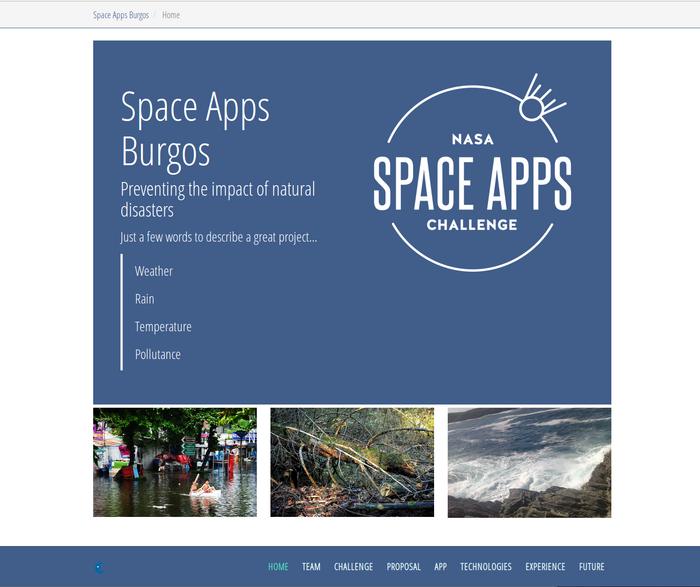Open the fallen forest branches photo

352,462
